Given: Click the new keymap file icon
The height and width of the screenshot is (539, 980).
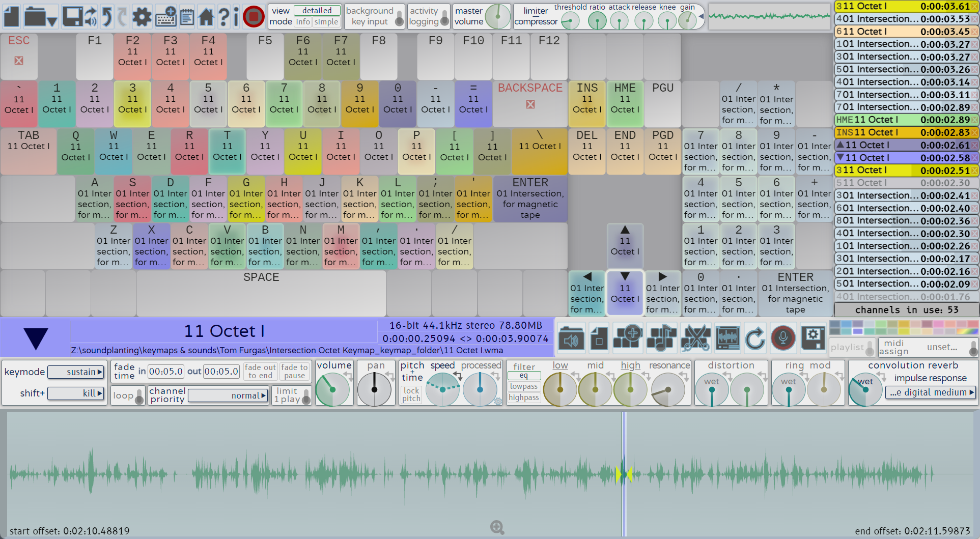Looking at the screenshot, I should pos(11,16).
